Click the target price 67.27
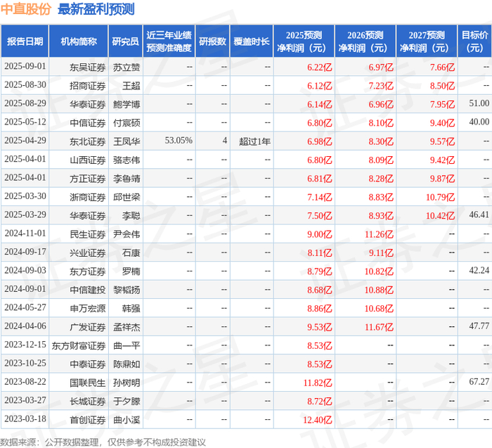The image size is (492, 448). [479, 382]
